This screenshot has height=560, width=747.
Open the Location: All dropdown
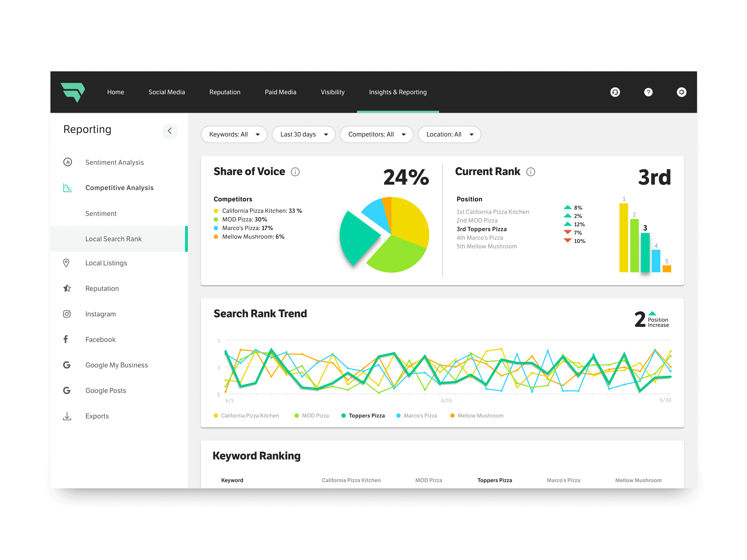click(x=449, y=134)
